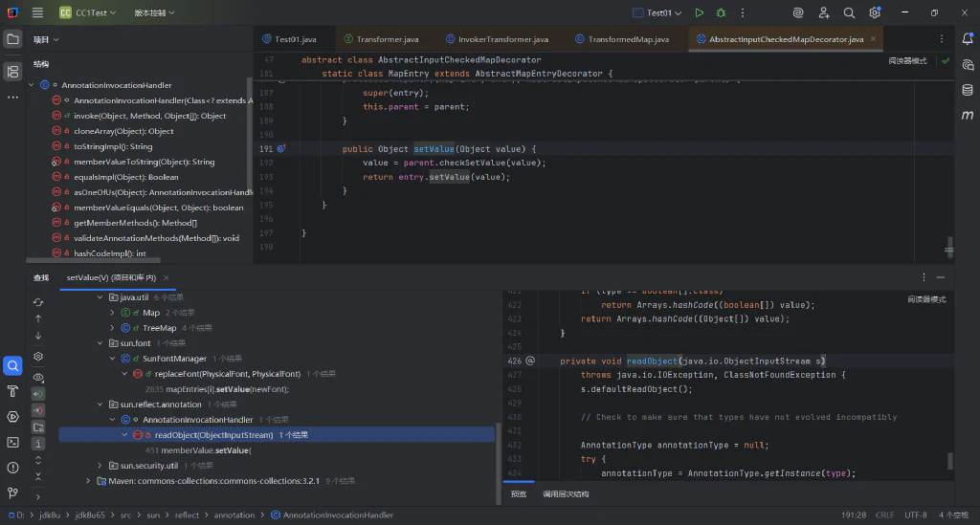
Task: Close the setValue(V) find results tab
Action: click(166, 277)
